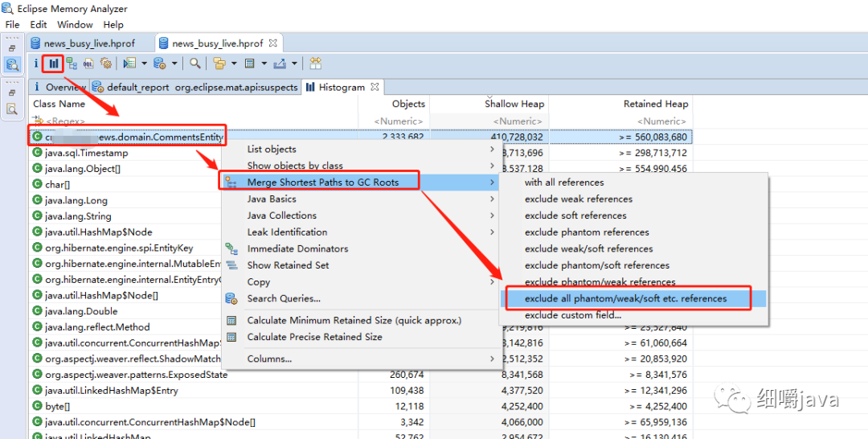Click the Compare to another heap dump icon
This screenshot has width=868, height=439.
pos(316,64)
